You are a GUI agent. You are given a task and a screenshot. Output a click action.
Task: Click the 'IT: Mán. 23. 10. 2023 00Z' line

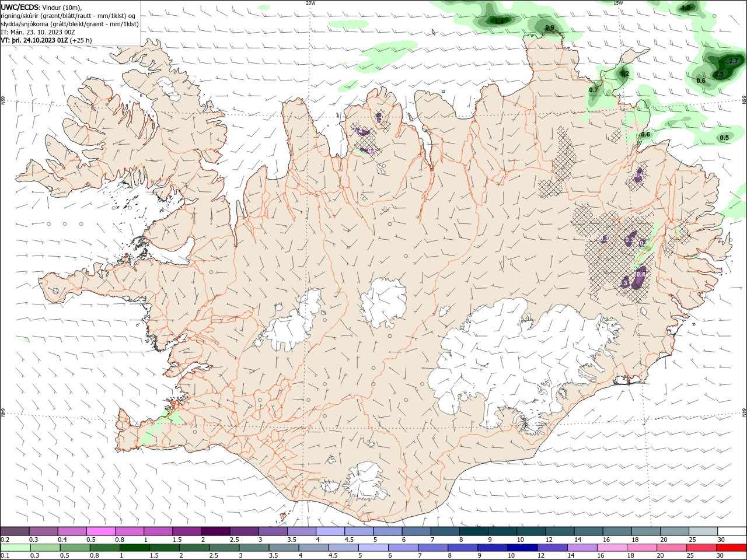coord(38,32)
